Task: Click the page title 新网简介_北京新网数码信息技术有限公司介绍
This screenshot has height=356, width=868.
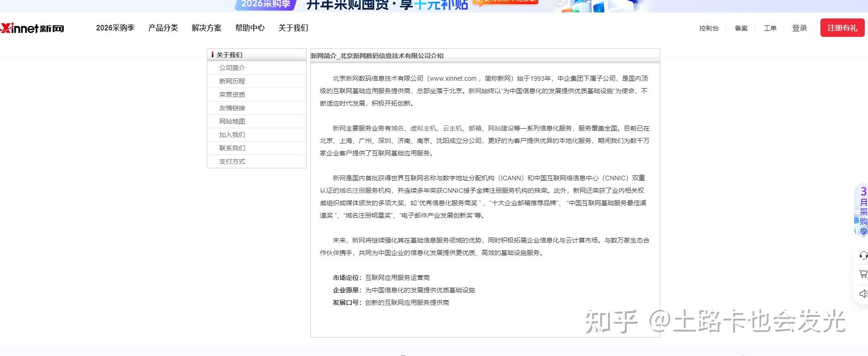Action: click(377, 56)
